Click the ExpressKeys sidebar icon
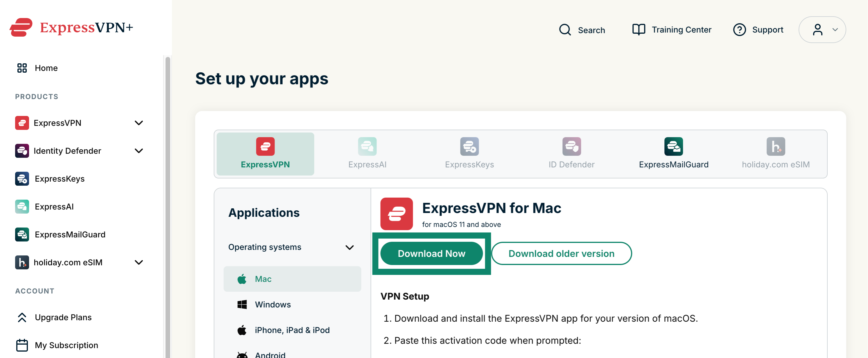 coord(22,179)
